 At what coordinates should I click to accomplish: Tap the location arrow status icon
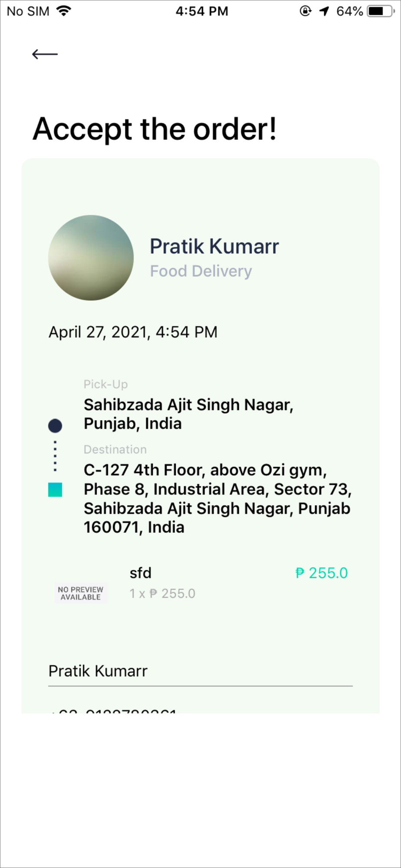coord(324,11)
